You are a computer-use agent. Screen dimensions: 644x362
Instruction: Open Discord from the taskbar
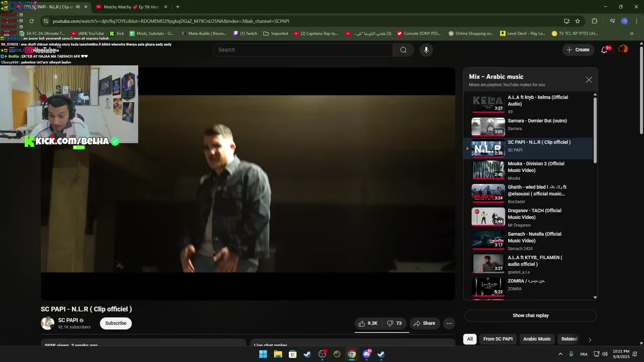[x=367, y=354]
